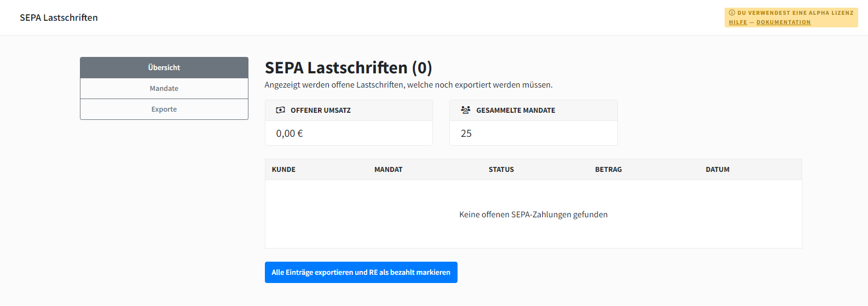
Task: Click the Status column header
Action: (x=501, y=170)
